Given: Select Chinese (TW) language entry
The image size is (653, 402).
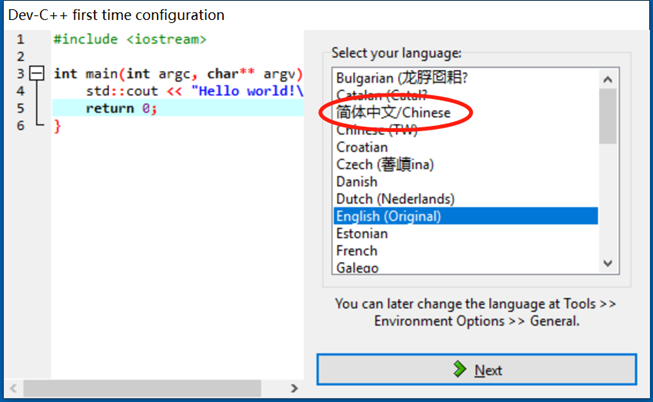Looking at the screenshot, I should click(466, 130).
